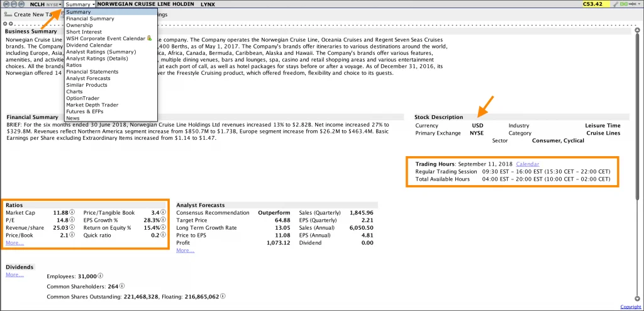The width and height of the screenshot is (644, 311).
Task: Click More... link under Dividends
Action: pos(15,274)
